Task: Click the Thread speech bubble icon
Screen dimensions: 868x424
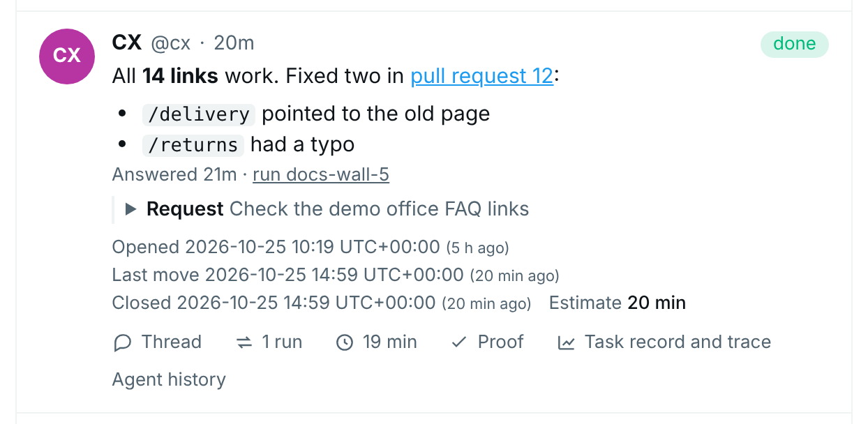Action: [122, 342]
